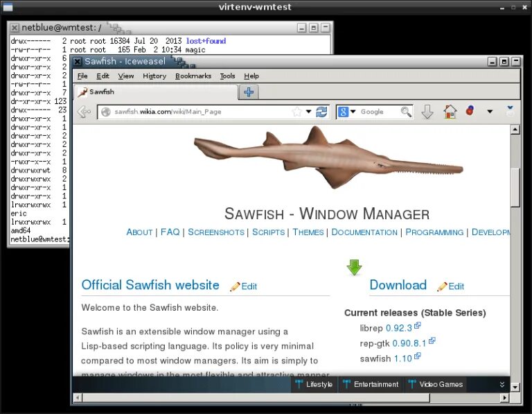Click horizontal scrollbar left arrow

[78, 397]
